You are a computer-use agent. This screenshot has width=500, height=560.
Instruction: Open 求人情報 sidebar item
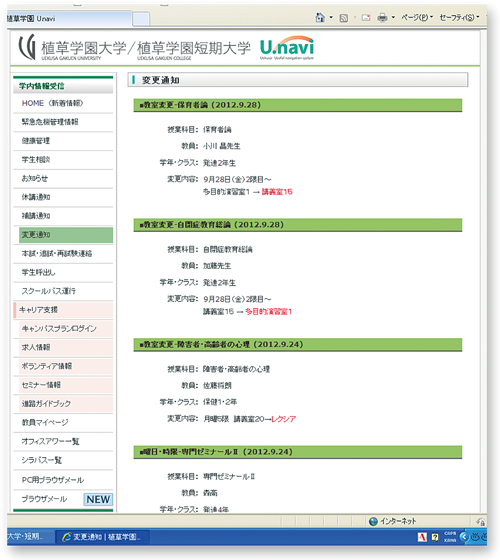click(x=66, y=348)
